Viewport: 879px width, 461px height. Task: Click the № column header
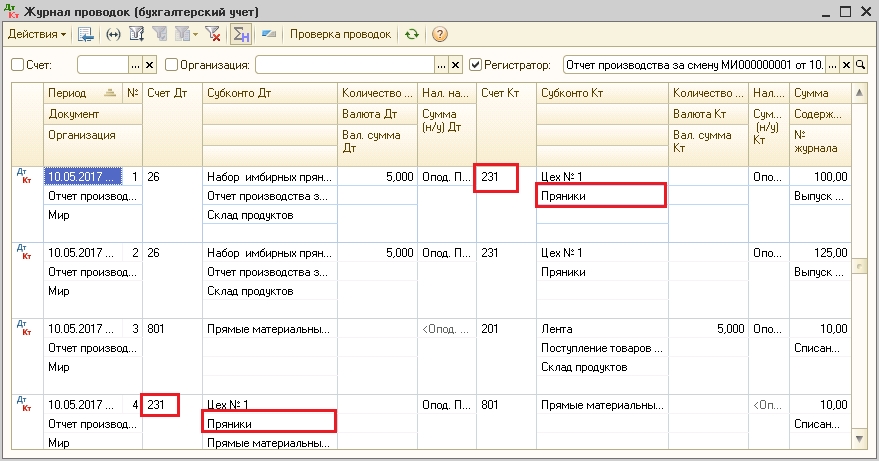133,93
